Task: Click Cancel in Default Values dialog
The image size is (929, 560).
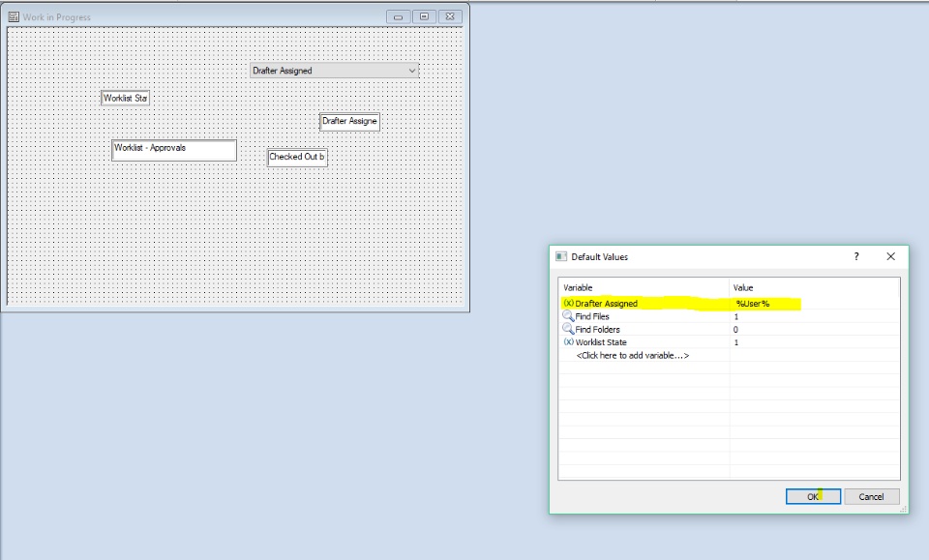Action: pos(871,497)
